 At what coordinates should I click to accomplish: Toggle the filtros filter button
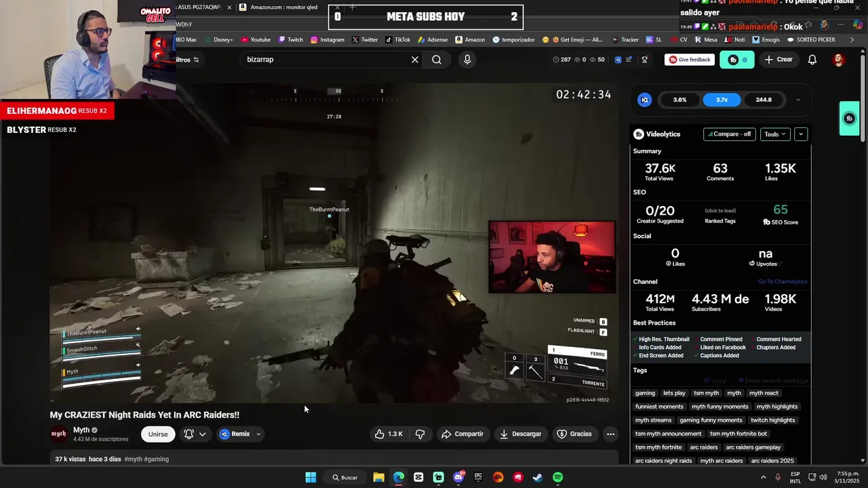point(188,60)
